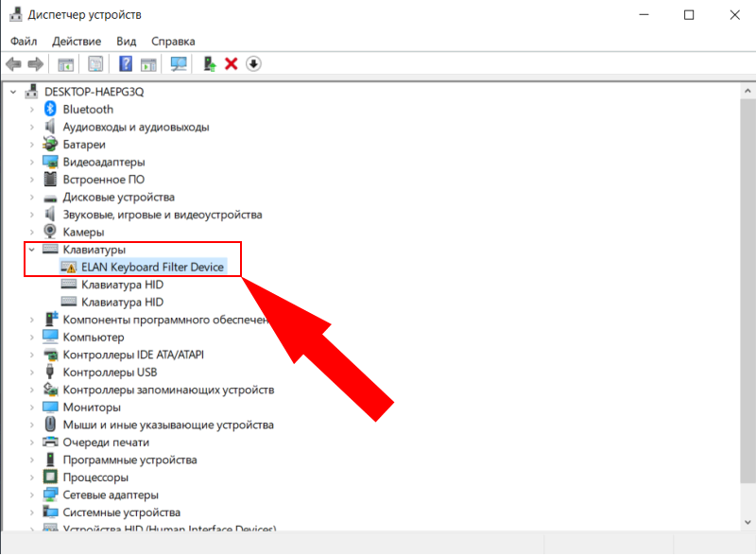This screenshot has width=756, height=556.
Task: Open the Справка menu
Action: tap(173, 42)
